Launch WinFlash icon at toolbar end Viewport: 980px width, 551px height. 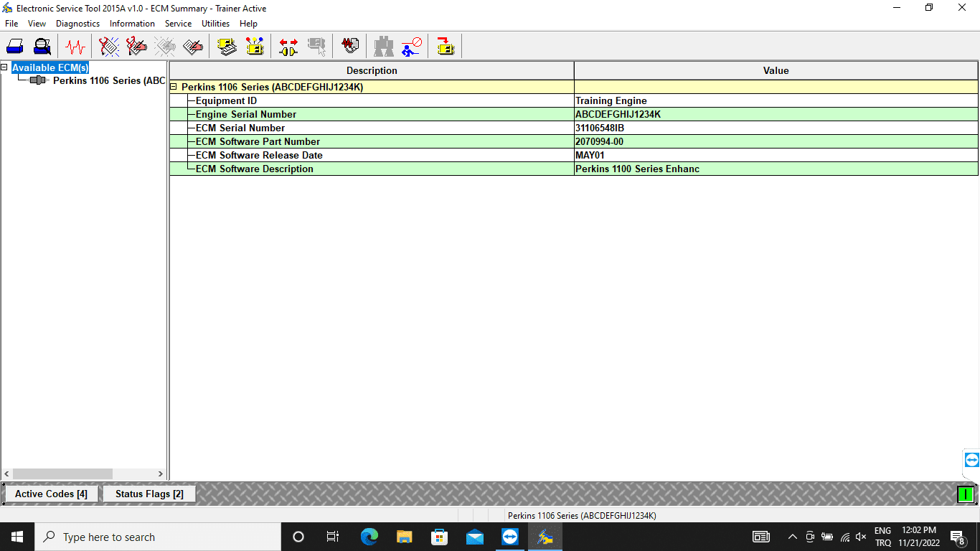tap(446, 47)
